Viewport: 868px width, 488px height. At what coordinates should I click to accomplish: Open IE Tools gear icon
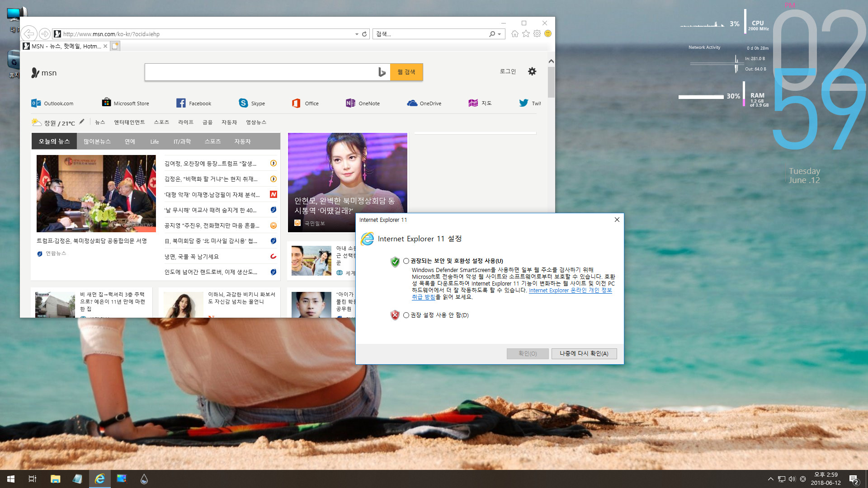click(x=537, y=33)
